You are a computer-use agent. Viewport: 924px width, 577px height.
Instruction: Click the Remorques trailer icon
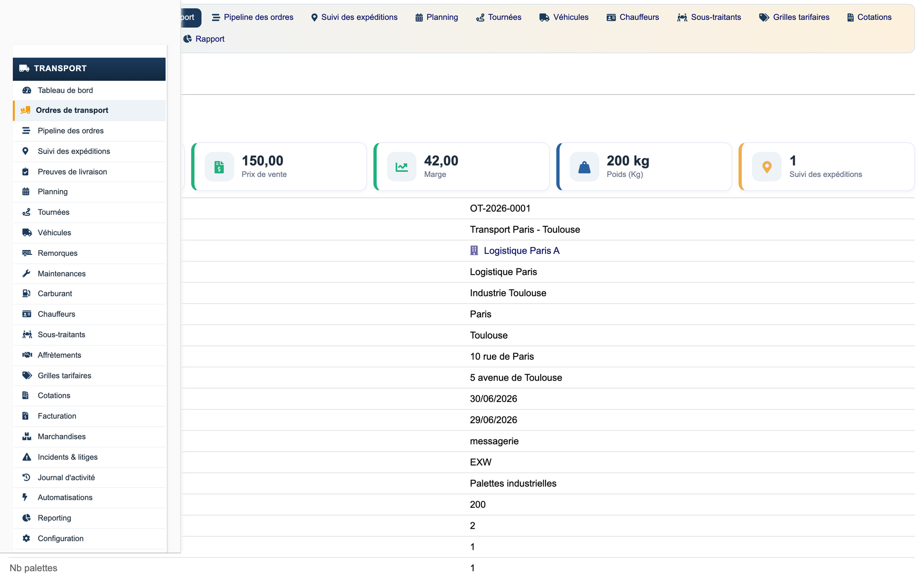[27, 253]
